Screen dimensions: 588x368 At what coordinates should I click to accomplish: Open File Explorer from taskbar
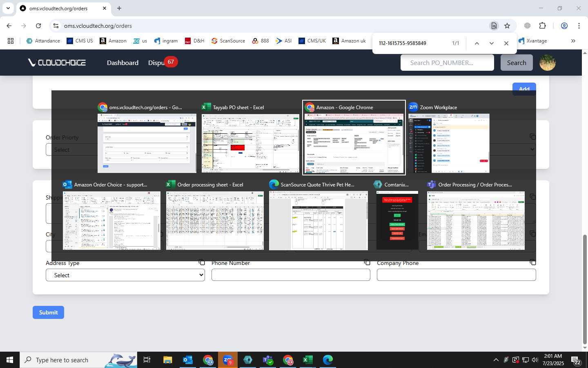click(168, 360)
